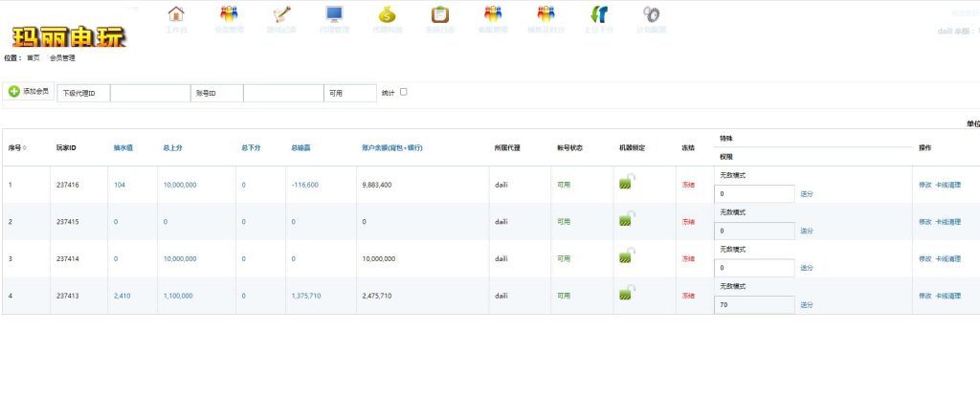The width and height of the screenshot is (980, 398).
Task: Click 冻结 for player 237413
Action: pos(688,296)
